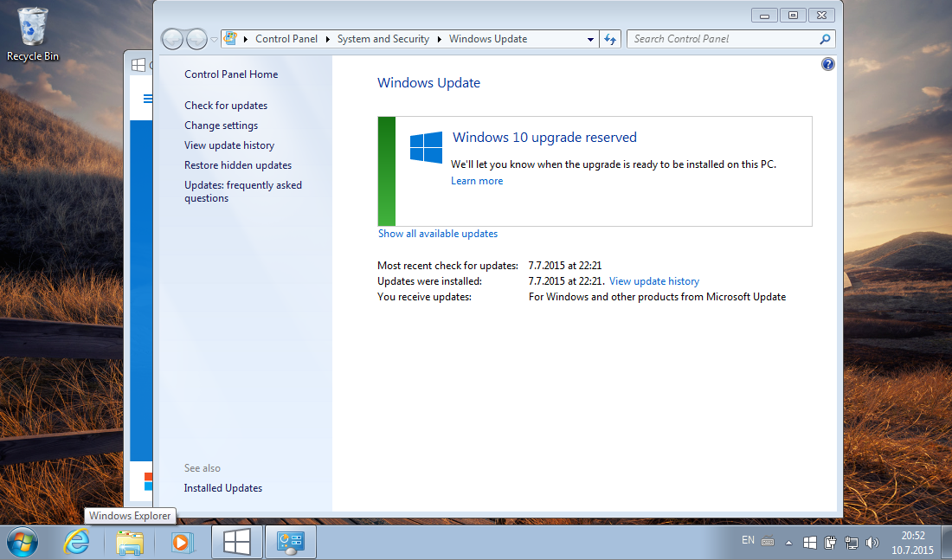Click the refresh button beside address bar

coord(610,40)
